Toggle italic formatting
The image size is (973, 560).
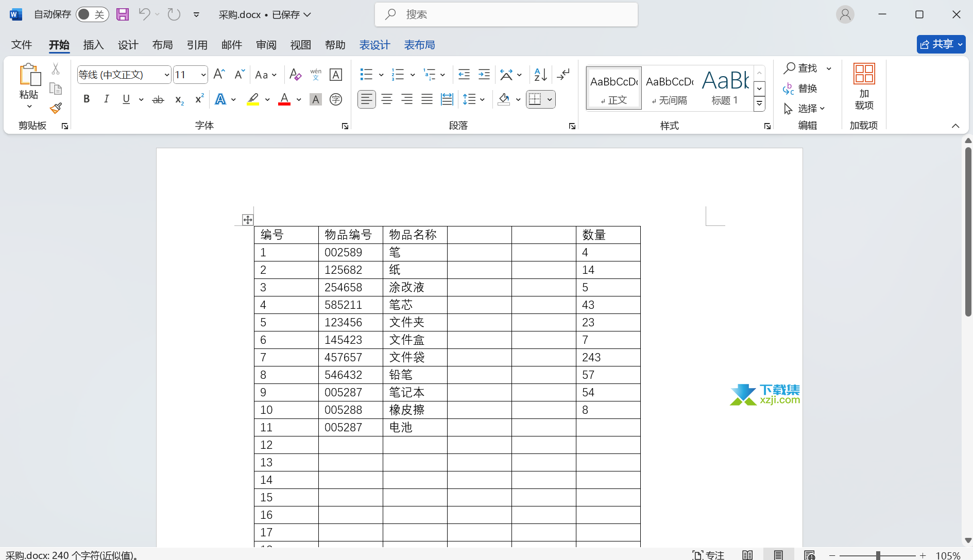106,99
